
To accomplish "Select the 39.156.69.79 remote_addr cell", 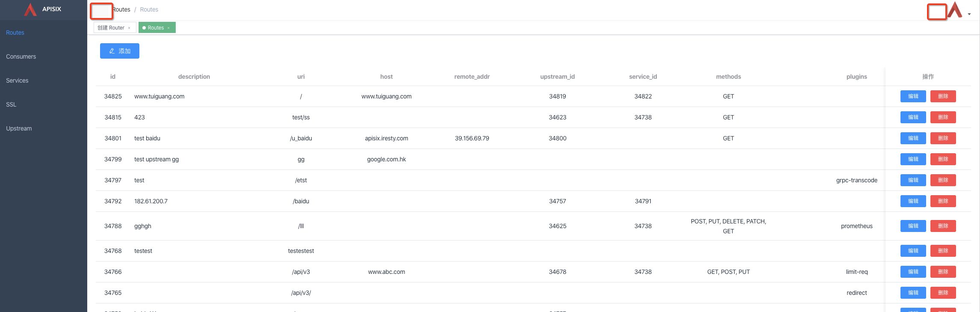I will [472, 138].
